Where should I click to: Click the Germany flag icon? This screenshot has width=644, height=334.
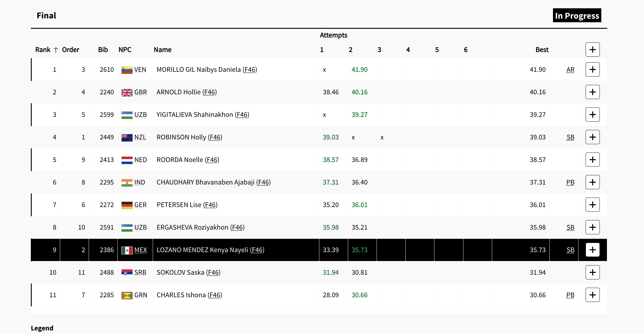pyautogui.click(x=127, y=205)
